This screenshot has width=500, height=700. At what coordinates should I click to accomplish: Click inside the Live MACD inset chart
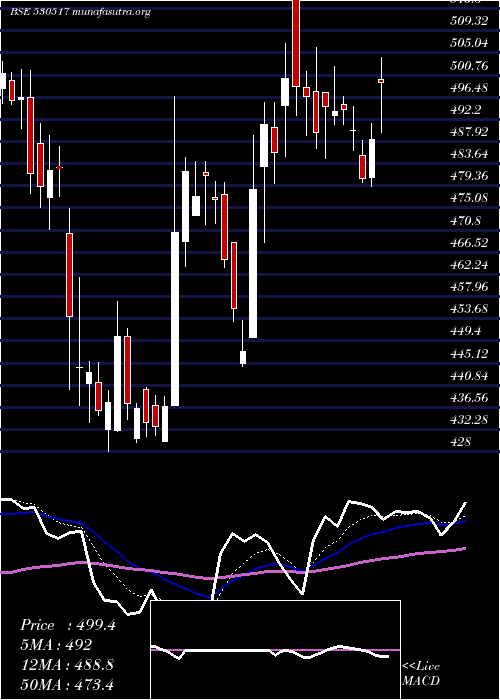point(275,650)
